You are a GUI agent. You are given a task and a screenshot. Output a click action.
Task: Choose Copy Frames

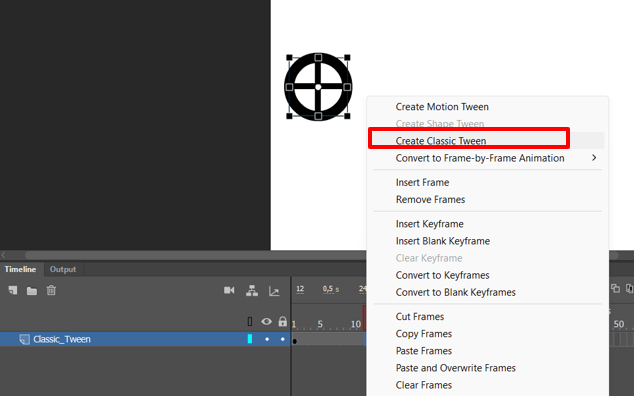(423, 334)
